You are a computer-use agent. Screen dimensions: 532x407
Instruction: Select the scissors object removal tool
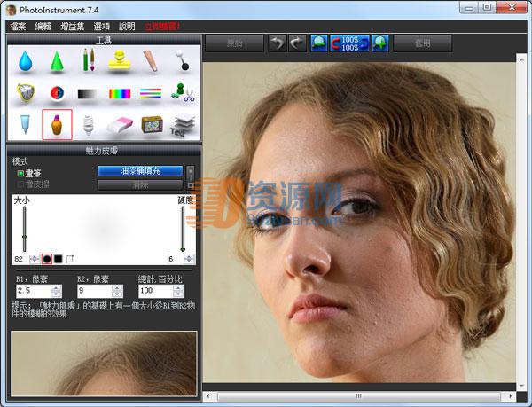tap(183, 92)
